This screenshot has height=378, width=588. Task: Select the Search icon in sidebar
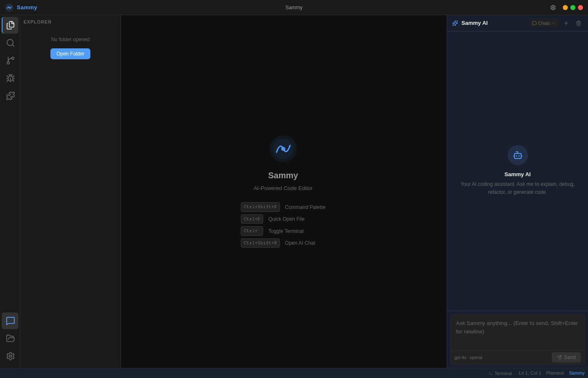click(x=11, y=43)
